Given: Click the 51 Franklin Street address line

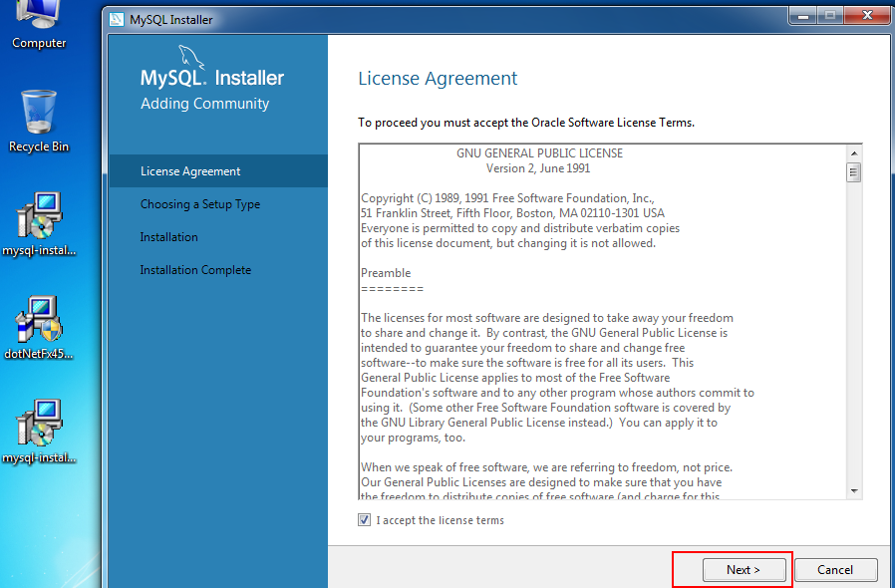Looking at the screenshot, I should click(x=512, y=213).
